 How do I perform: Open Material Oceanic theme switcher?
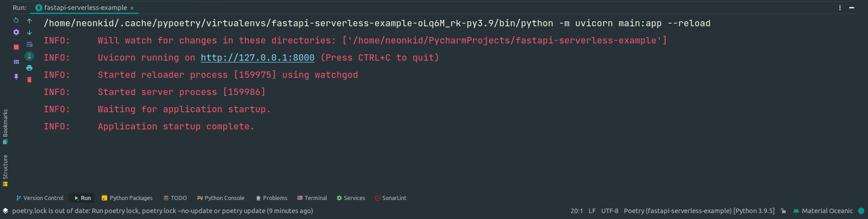coord(823,211)
